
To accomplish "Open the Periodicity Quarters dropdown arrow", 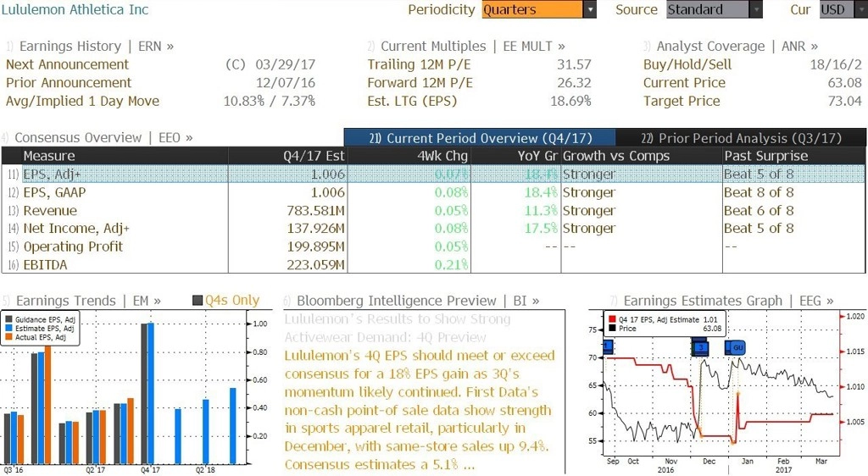I will 590,9.
